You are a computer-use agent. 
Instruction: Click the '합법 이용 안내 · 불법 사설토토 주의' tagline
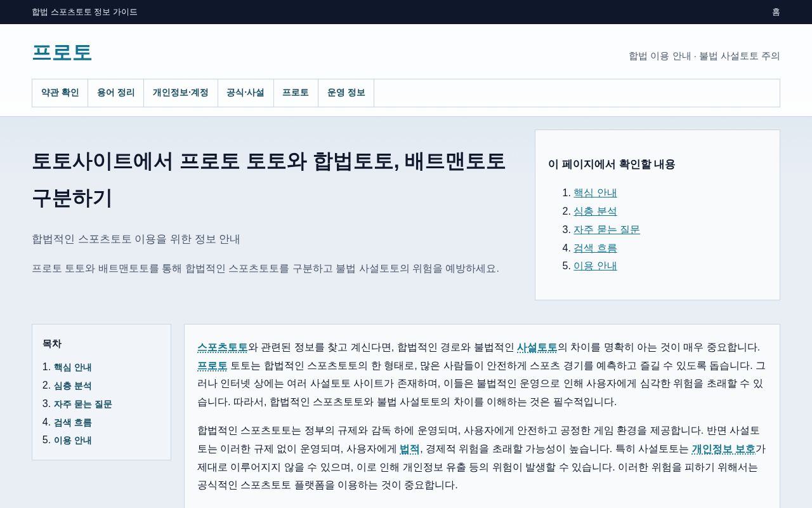(704, 56)
